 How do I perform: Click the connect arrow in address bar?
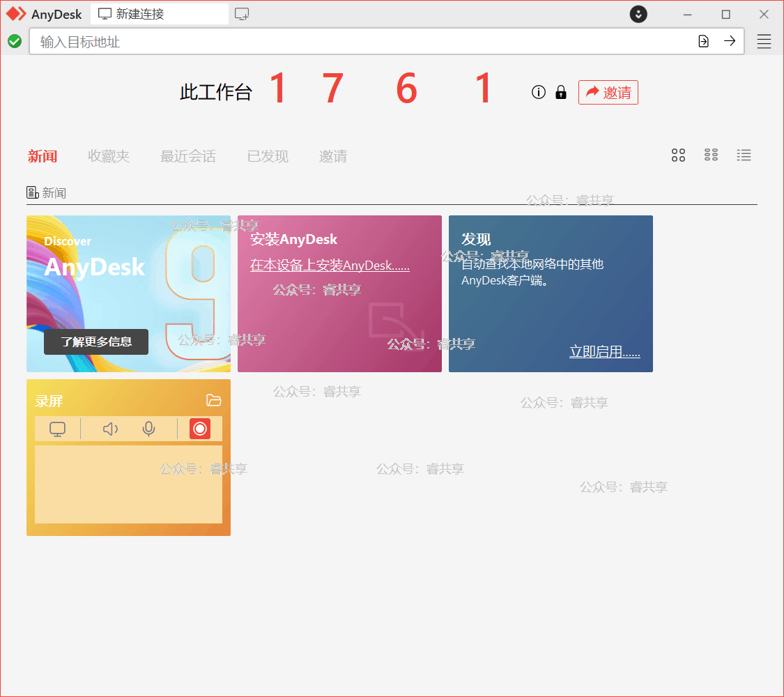(730, 41)
